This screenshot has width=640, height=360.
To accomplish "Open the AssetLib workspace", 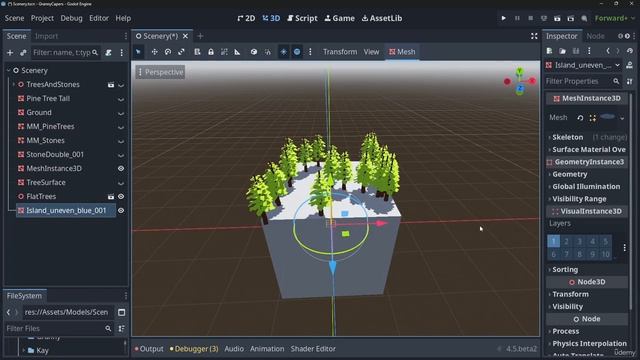I will [382, 18].
